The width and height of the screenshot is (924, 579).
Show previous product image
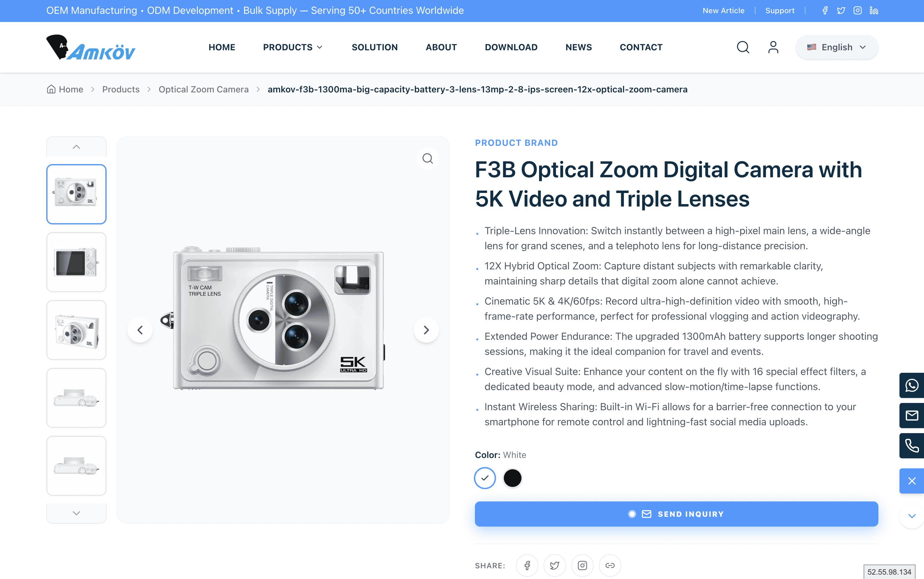coord(140,330)
